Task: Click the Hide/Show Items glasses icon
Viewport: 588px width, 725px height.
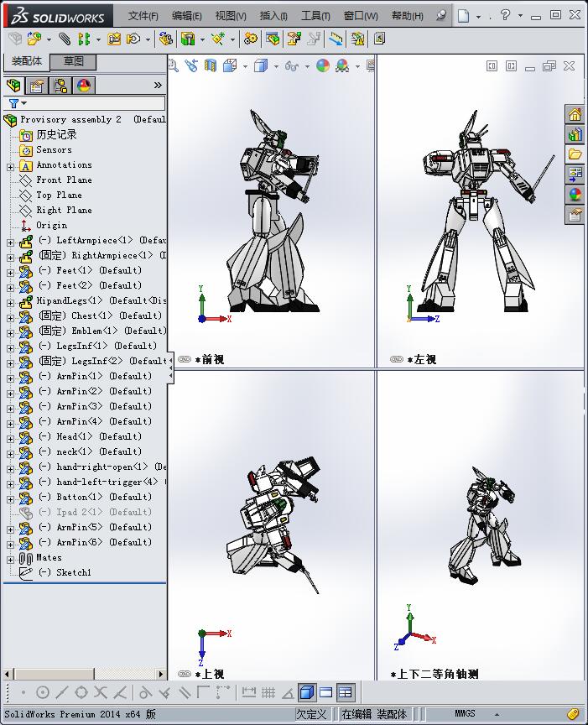Action: click(292, 66)
